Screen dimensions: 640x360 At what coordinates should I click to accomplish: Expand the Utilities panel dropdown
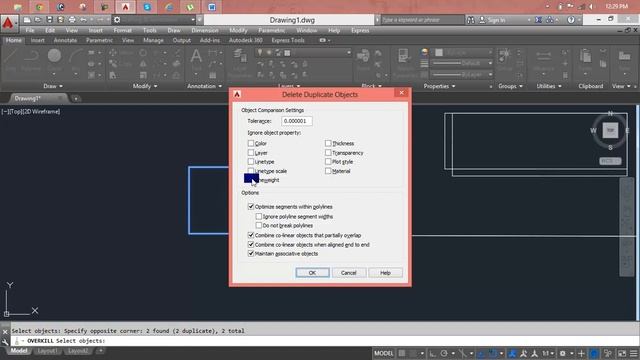coord(549,86)
